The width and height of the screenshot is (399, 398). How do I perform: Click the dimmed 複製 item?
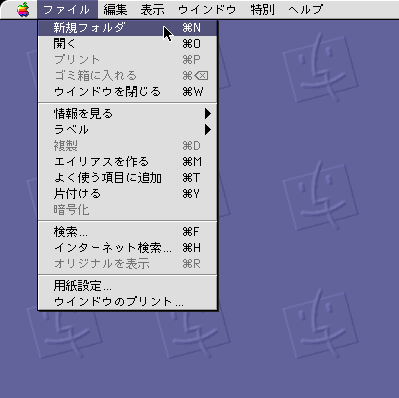128,146
